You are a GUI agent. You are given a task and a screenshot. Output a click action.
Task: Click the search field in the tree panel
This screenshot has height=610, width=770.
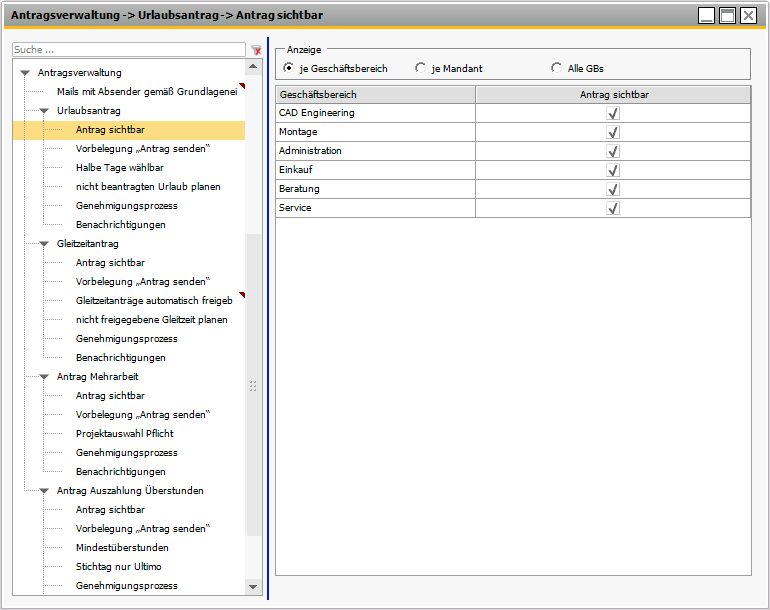[128, 49]
